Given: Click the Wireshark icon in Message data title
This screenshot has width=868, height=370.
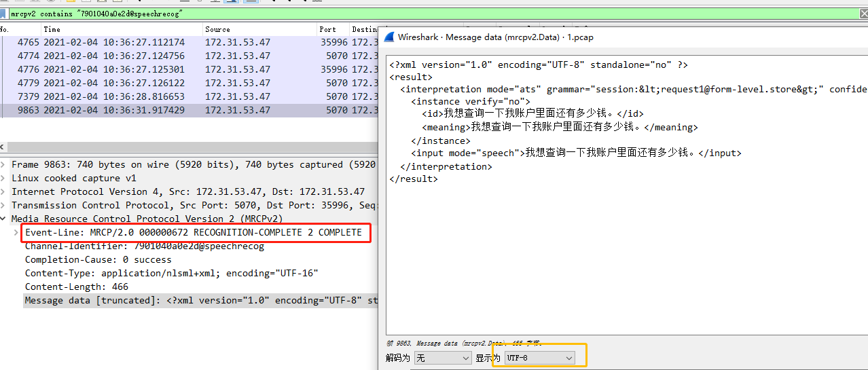Looking at the screenshot, I should pyautogui.click(x=388, y=37).
